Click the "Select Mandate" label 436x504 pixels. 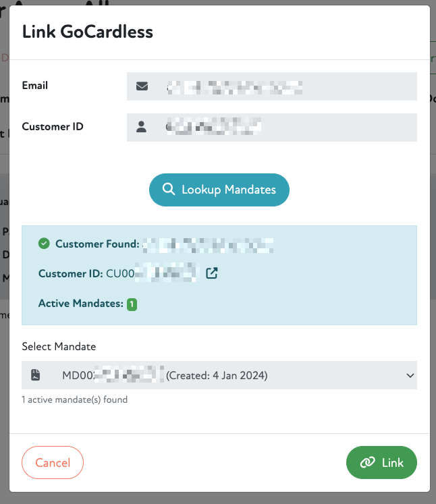tap(59, 346)
